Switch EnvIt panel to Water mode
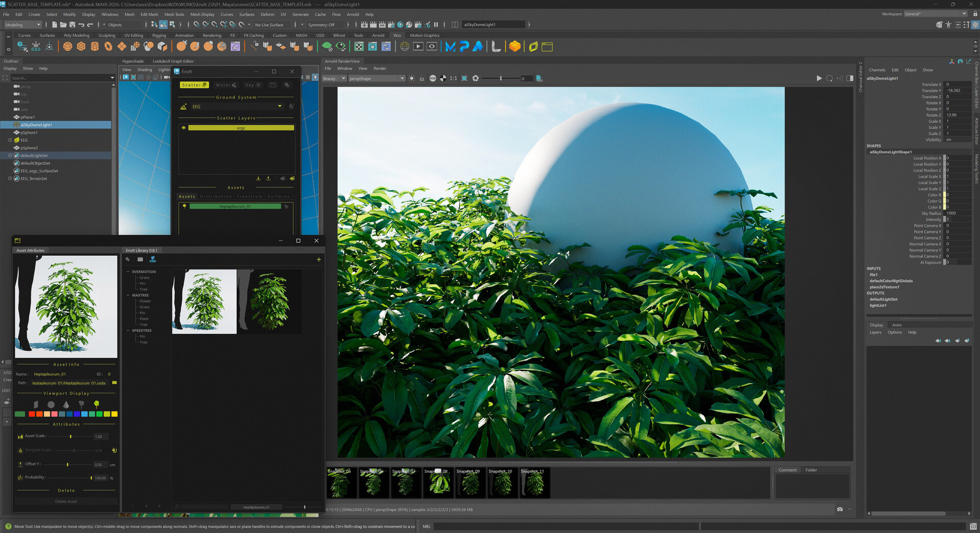Viewport: 980px width, 533px height. tap(226, 85)
